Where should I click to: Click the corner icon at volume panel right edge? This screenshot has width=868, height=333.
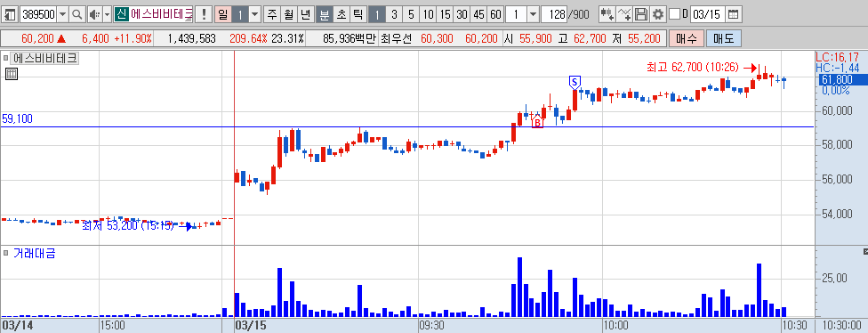coord(865,252)
